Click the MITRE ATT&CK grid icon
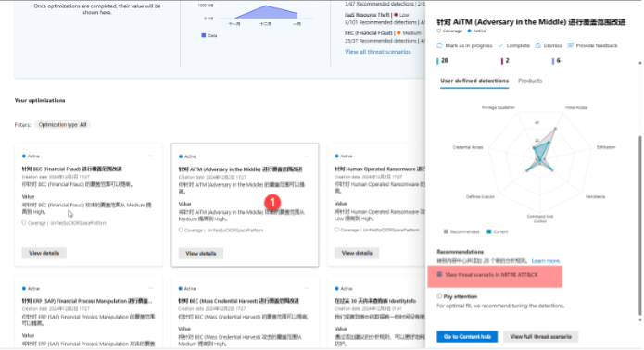Viewport: 644px width, 350px height. [439, 274]
